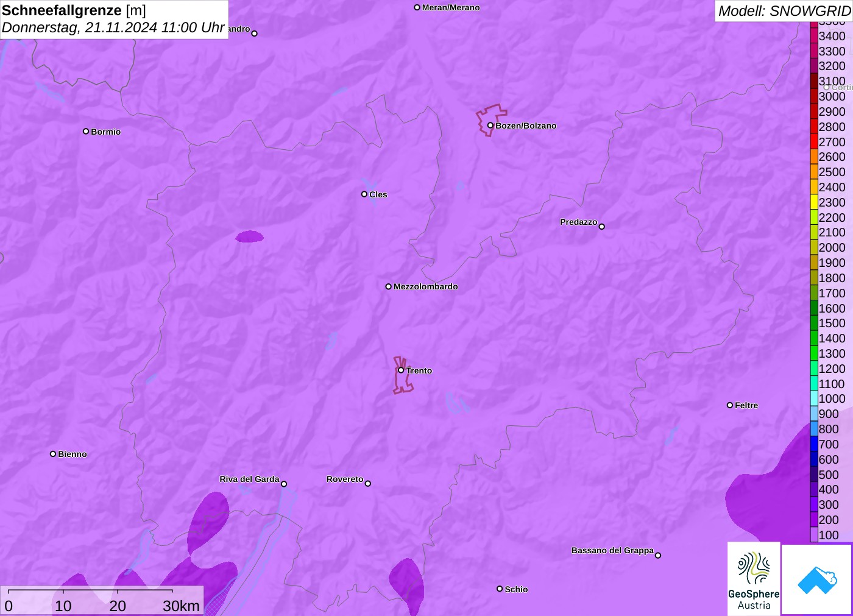Click the Feltre marker dot
Viewport: 853px width, 616px height.
[x=730, y=405]
